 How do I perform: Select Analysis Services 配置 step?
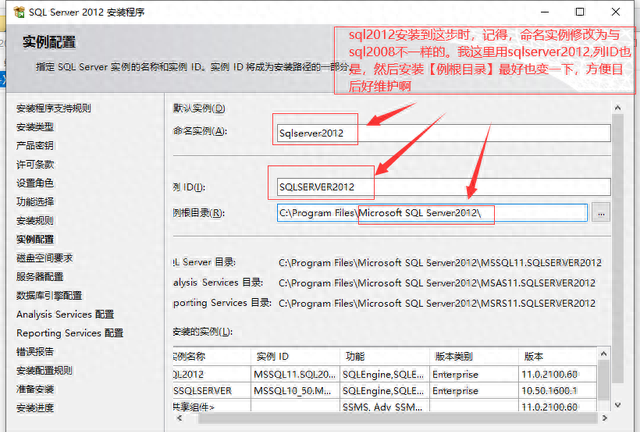(x=65, y=314)
